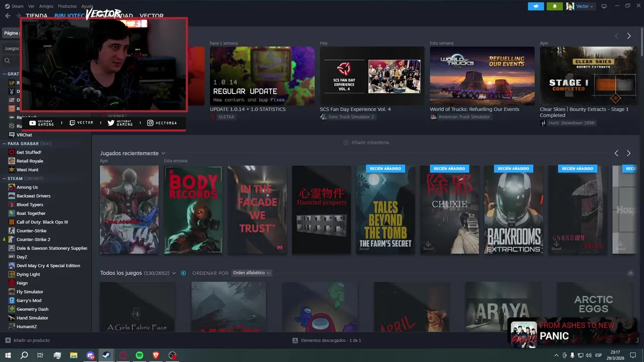Select Get Stuffed! in library list
This screenshot has width=644, height=362.
pos(29,152)
